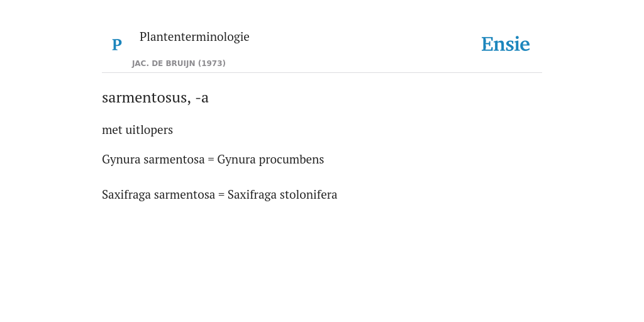This screenshot has height=322, width=644.
Task: Click the equals sign in the Saxifraga line
Action: point(221,195)
